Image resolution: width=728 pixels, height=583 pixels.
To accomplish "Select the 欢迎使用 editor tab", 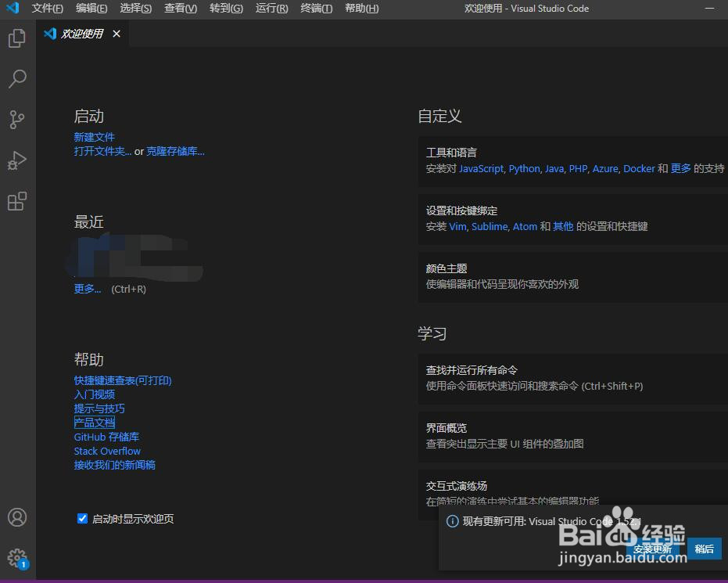I will pos(81,34).
